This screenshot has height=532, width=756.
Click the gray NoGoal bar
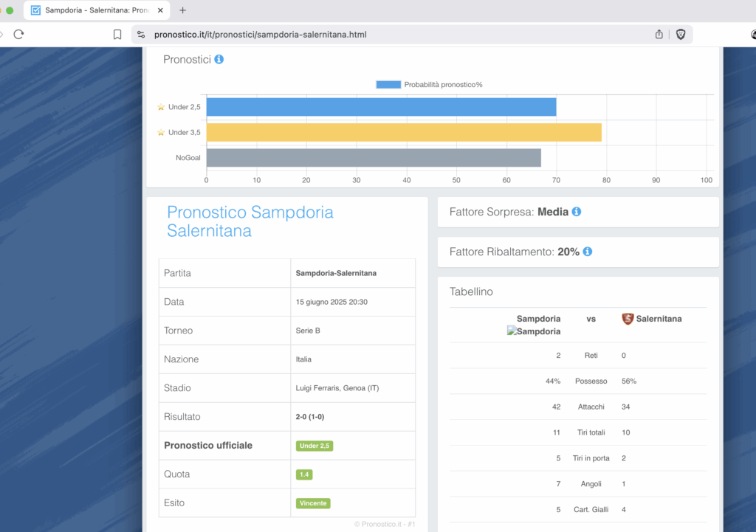pos(373,158)
